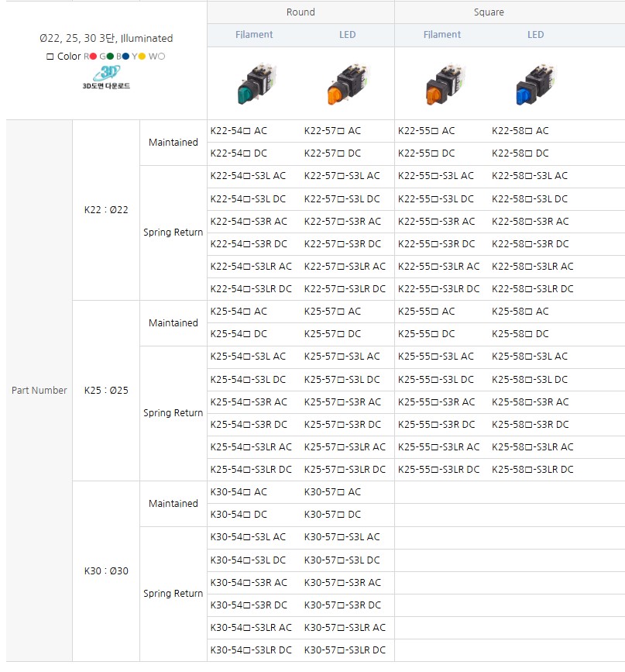Open the orange round LED switch image
Image resolution: width=625 pixels, height=672 pixels.
click(x=347, y=84)
